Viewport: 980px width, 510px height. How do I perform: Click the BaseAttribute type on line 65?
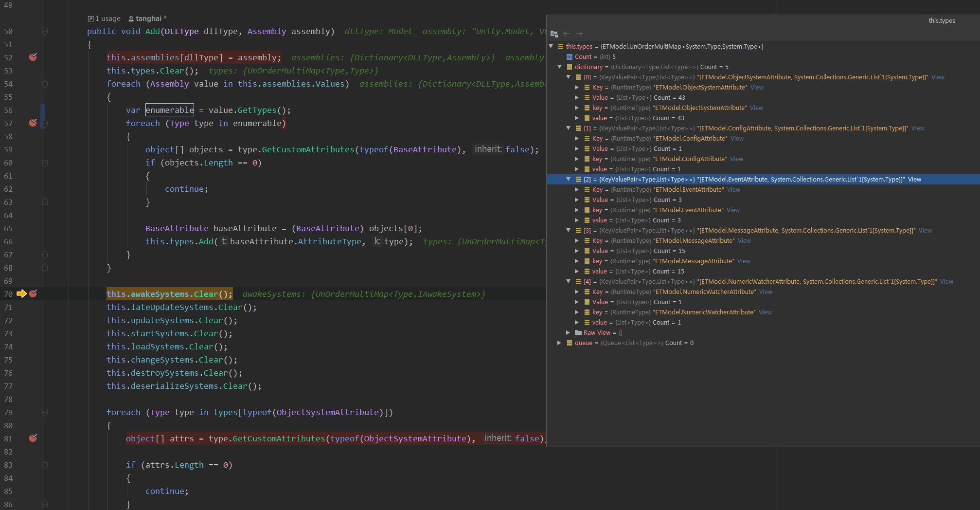tap(177, 228)
